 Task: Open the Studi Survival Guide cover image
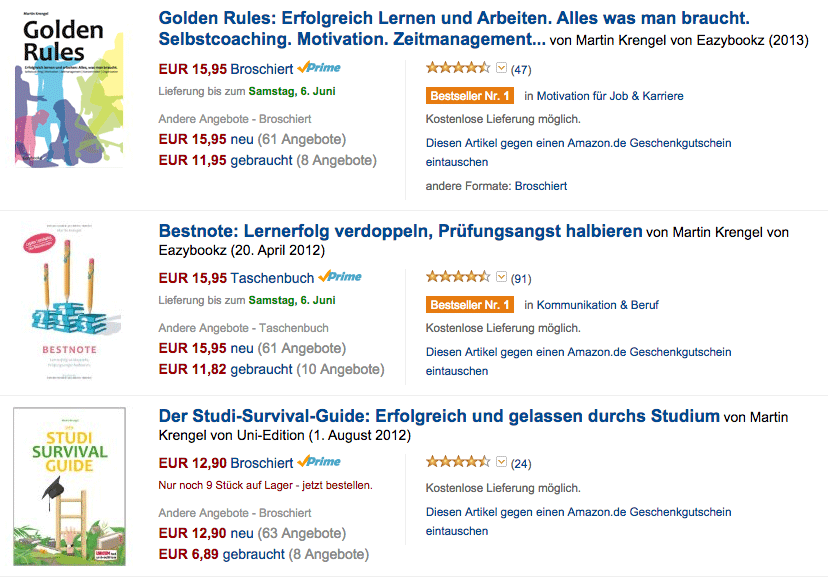(69, 486)
